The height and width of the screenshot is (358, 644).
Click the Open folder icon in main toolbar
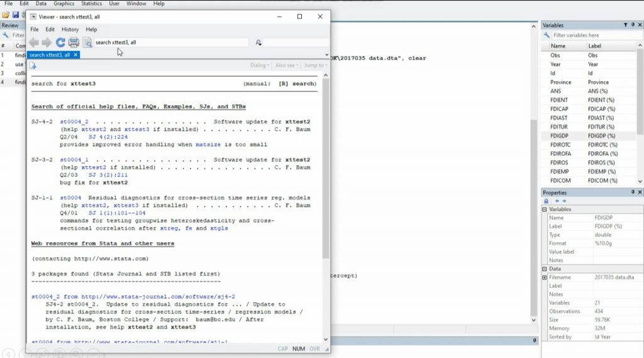pos(6,14)
